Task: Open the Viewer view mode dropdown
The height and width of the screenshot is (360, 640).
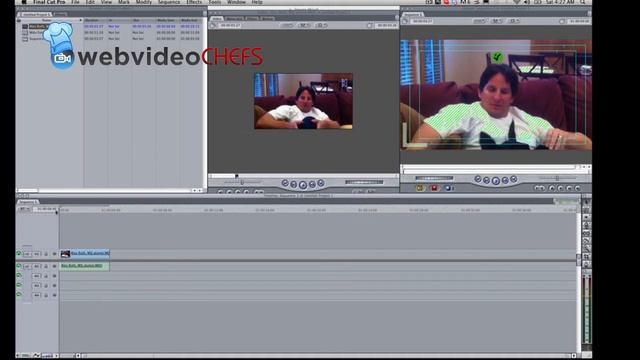Action: pos(321,25)
